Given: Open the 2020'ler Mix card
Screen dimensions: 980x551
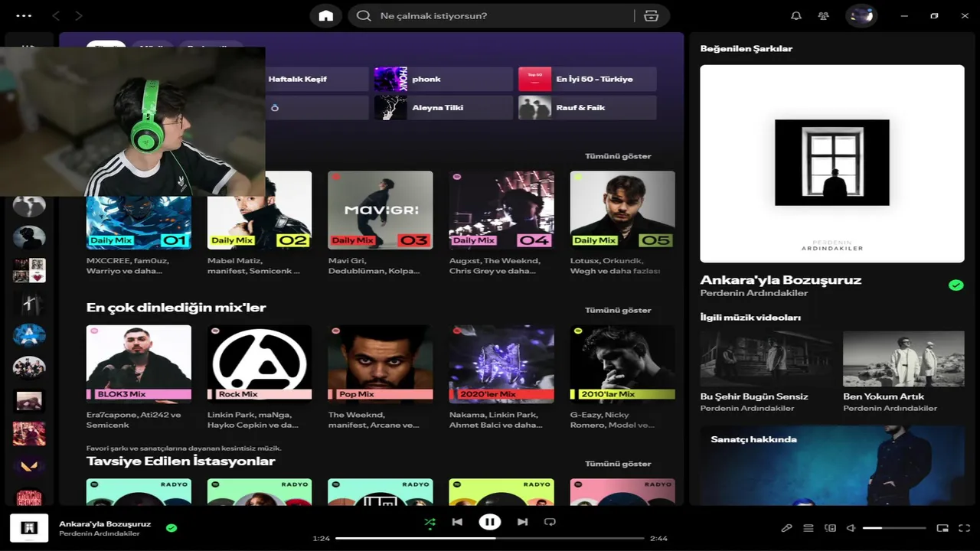Looking at the screenshot, I should click(x=501, y=378).
